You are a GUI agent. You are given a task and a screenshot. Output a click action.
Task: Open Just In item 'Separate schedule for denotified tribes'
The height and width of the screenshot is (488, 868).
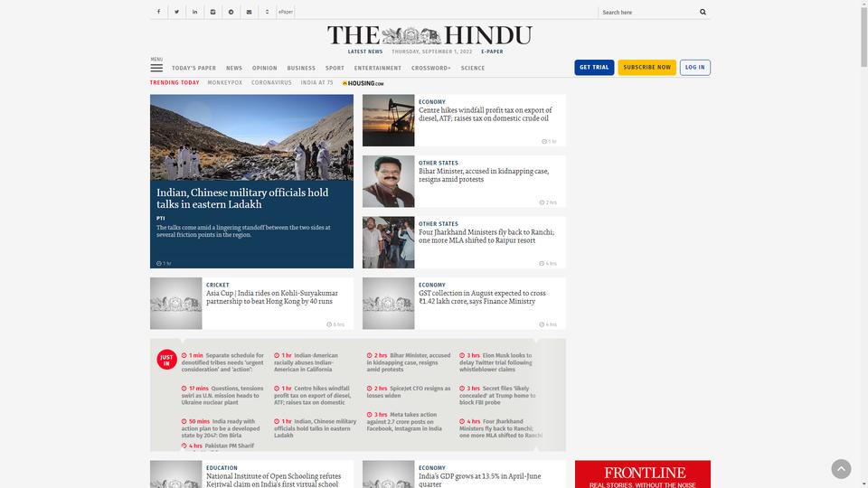pyautogui.click(x=222, y=362)
